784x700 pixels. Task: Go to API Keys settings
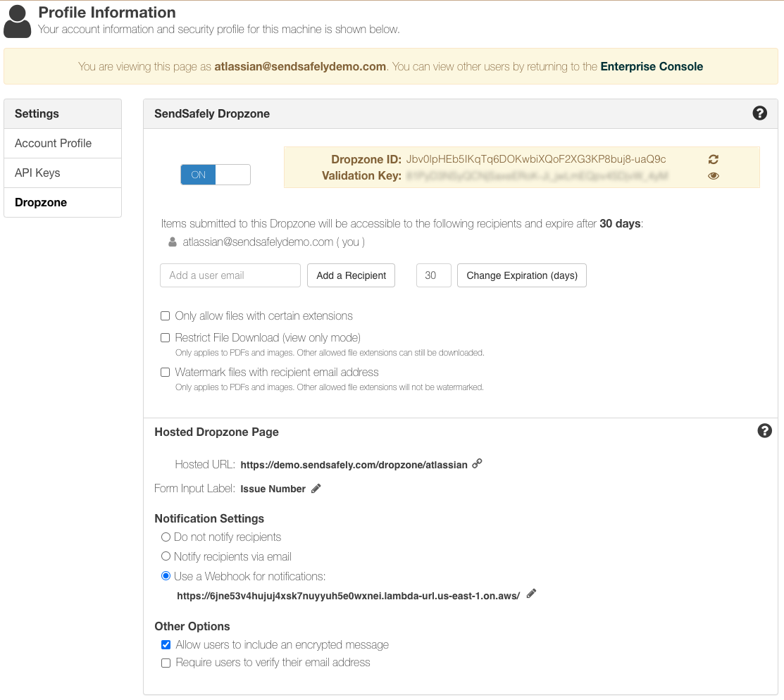(x=63, y=173)
